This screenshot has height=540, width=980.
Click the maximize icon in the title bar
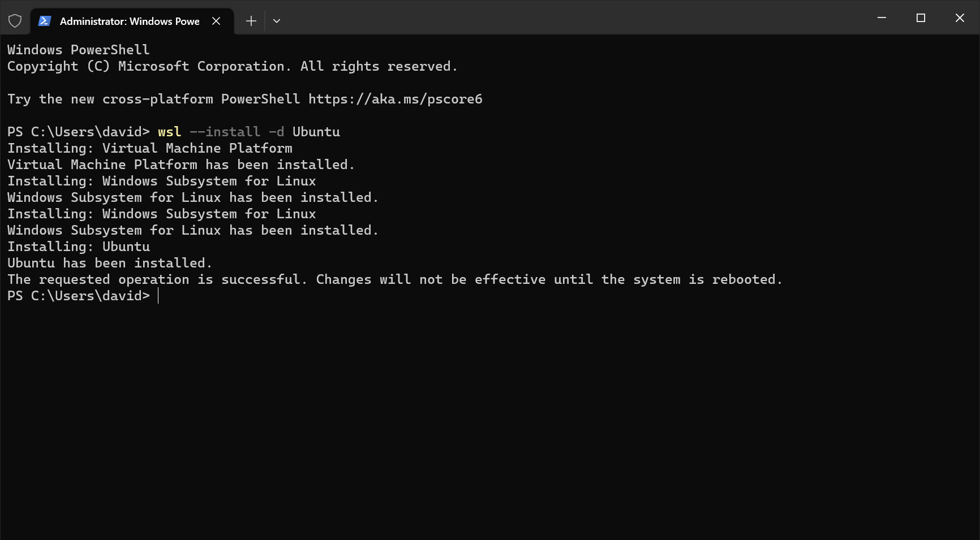[x=921, y=18]
